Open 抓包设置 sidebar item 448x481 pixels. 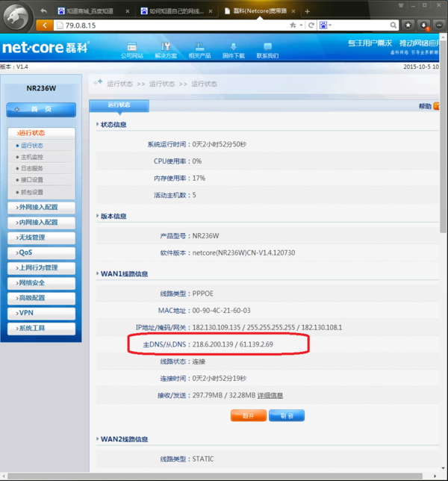click(x=32, y=193)
